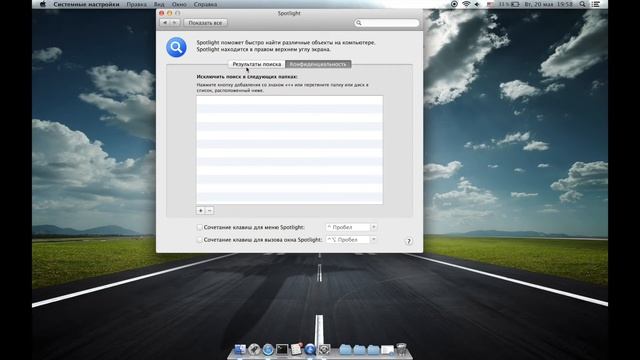Click the circular record icon in menu bar
The width and height of the screenshot is (640, 360).
(x=454, y=4)
